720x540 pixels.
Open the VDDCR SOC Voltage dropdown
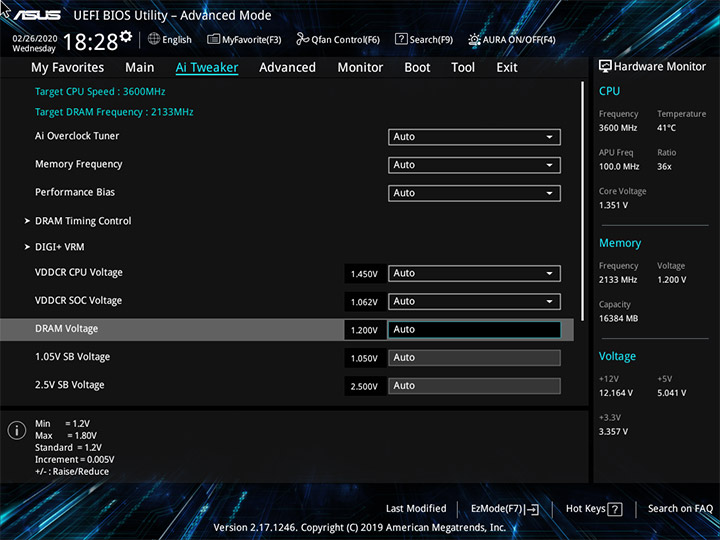coord(474,301)
